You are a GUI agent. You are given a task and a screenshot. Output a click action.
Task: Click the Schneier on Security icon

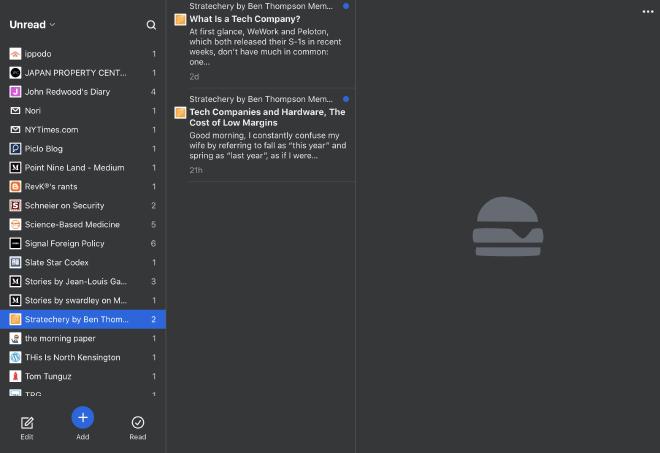tap(15, 205)
